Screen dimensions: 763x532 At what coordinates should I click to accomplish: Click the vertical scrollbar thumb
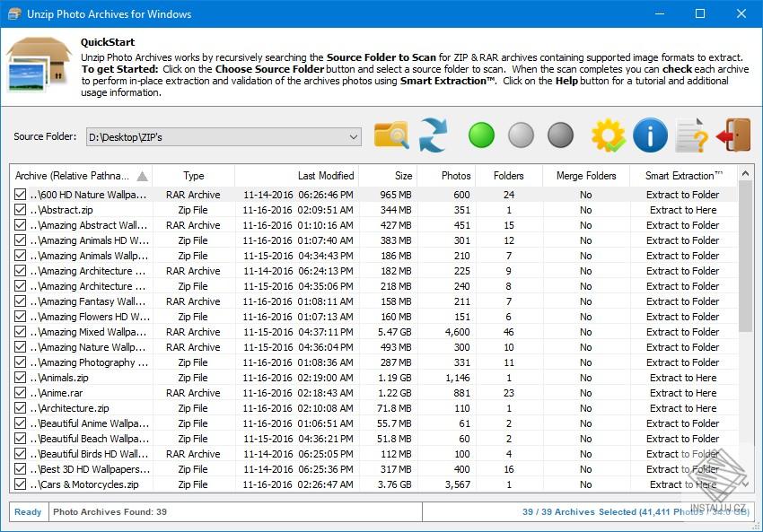point(745,257)
